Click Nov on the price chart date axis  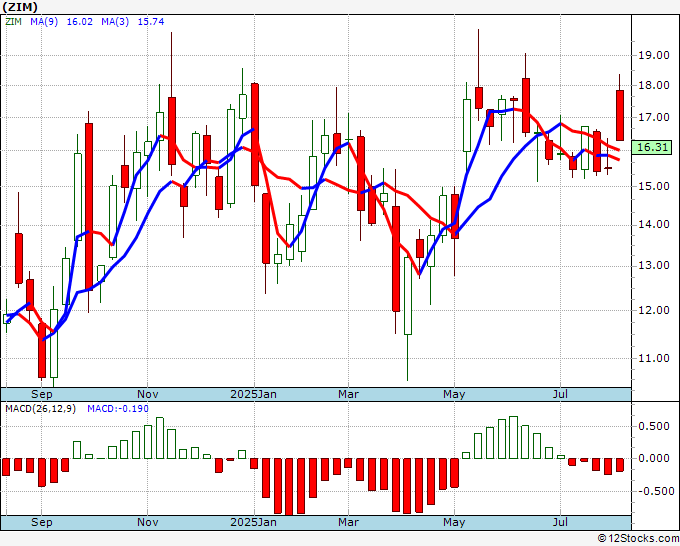pyautogui.click(x=147, y=395)
